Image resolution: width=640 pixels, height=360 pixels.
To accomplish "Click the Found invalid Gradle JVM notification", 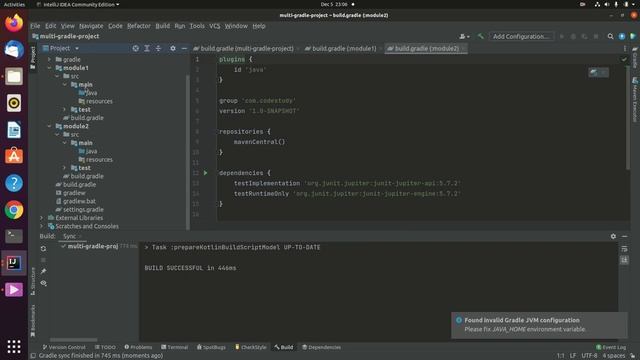I will coord(539,325).
